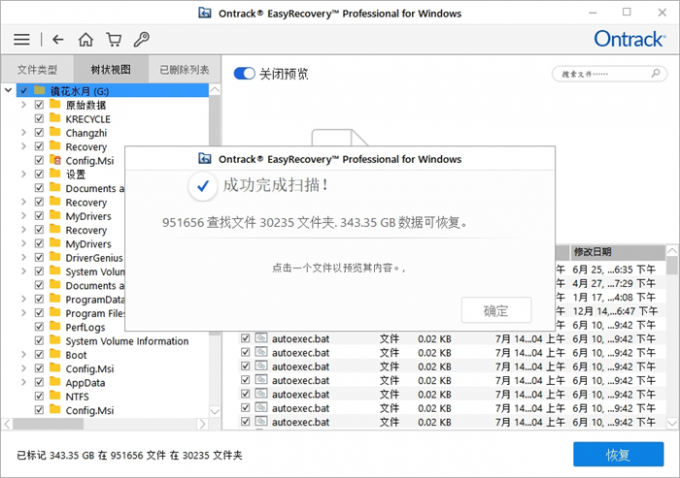This screenshot has width=680, height=478.
Task: Expand the Boot folder
Action: tap(24, 354)
